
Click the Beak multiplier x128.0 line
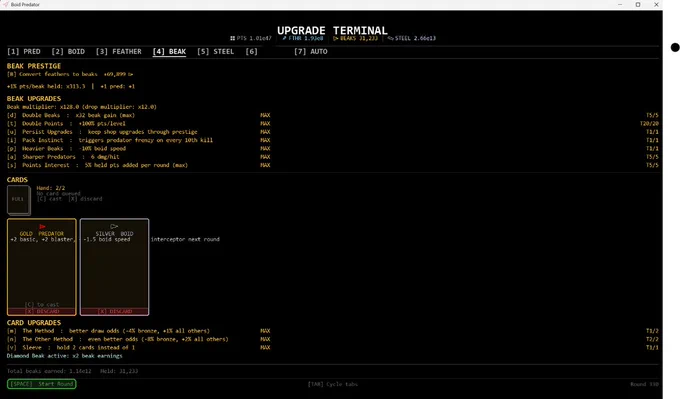click(82, 107)
